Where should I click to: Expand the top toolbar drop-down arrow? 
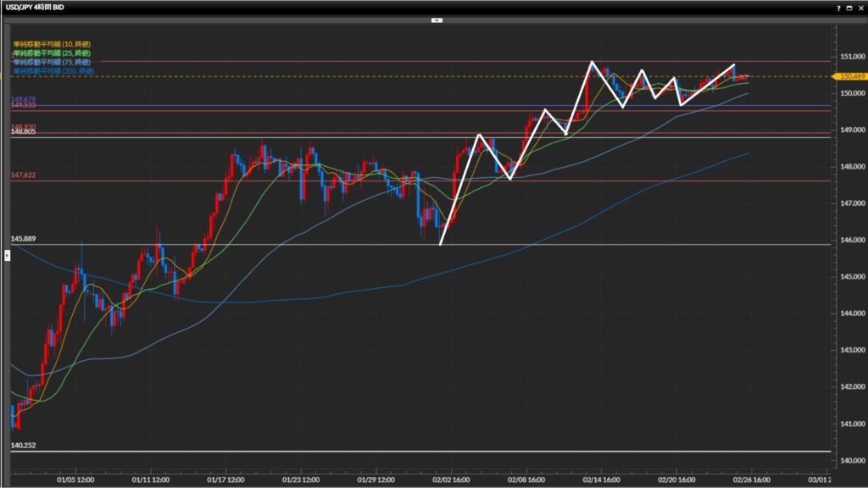[437, 19]
